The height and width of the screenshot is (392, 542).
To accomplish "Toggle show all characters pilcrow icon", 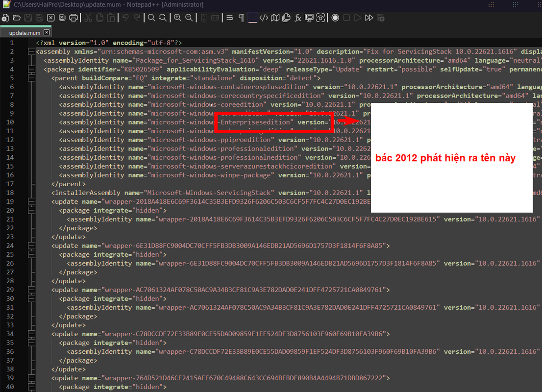I will [241, 18].
